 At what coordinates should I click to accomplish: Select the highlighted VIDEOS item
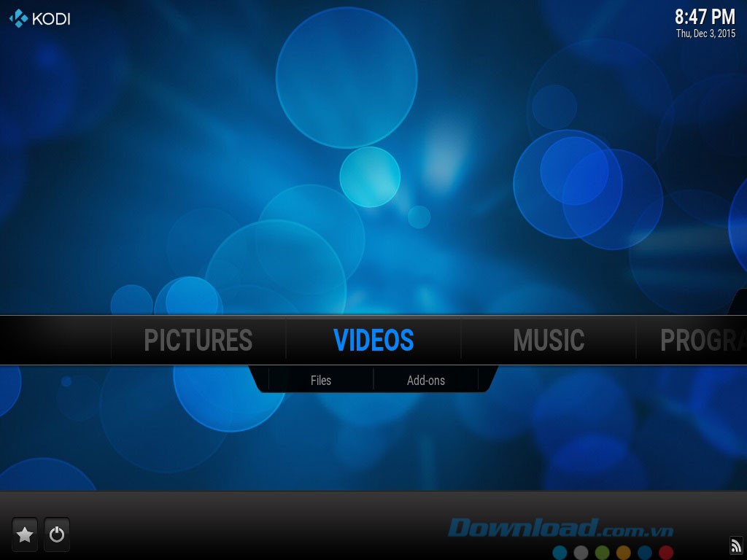(373, 340)
